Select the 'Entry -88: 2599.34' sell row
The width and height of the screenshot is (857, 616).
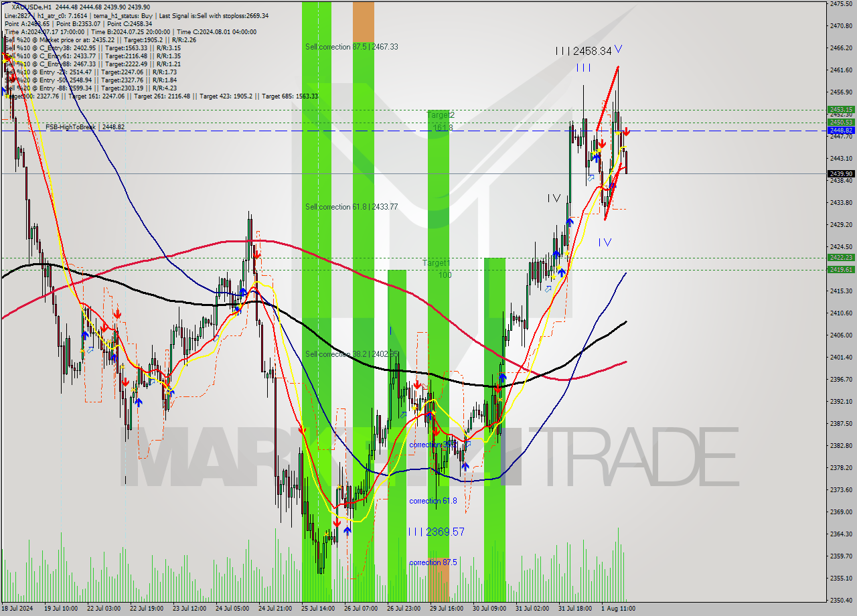pos(90,88)
